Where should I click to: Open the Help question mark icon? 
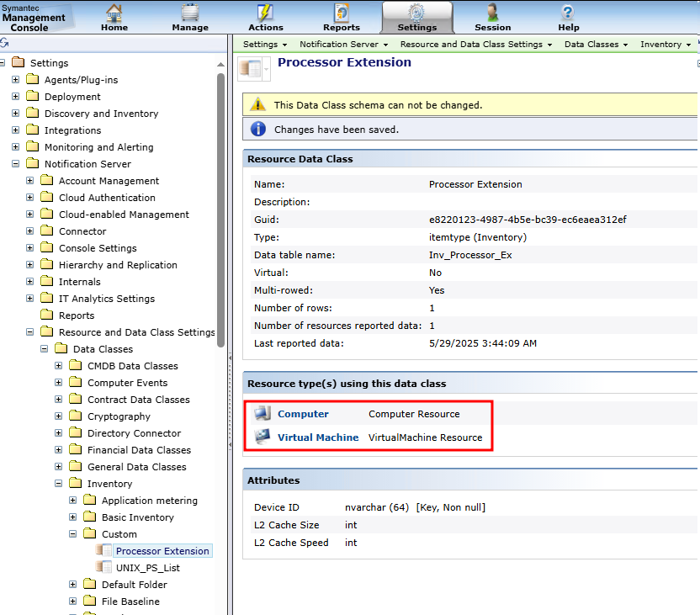click(x=568, y=12)
